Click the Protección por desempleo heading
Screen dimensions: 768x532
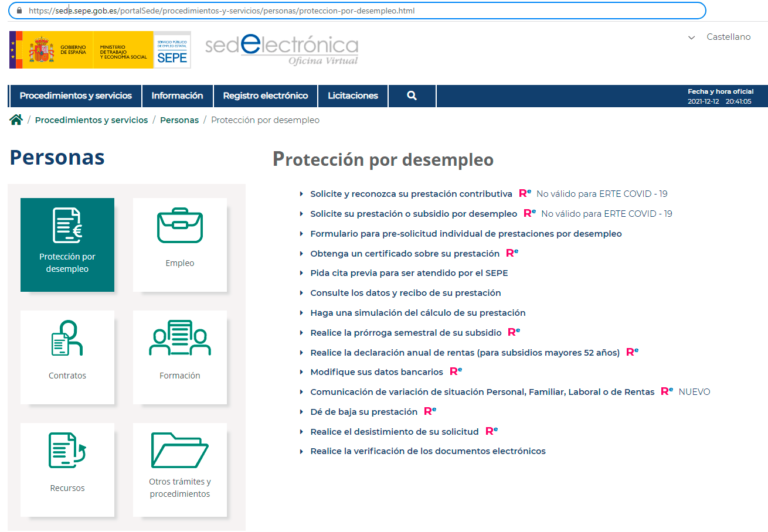[383, 160]
